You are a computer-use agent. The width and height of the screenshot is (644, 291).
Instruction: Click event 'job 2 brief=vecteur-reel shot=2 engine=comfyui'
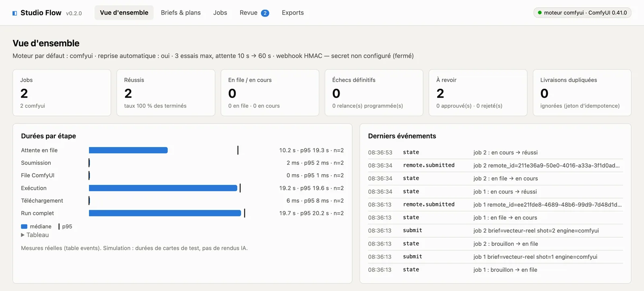tap(536, 231)
